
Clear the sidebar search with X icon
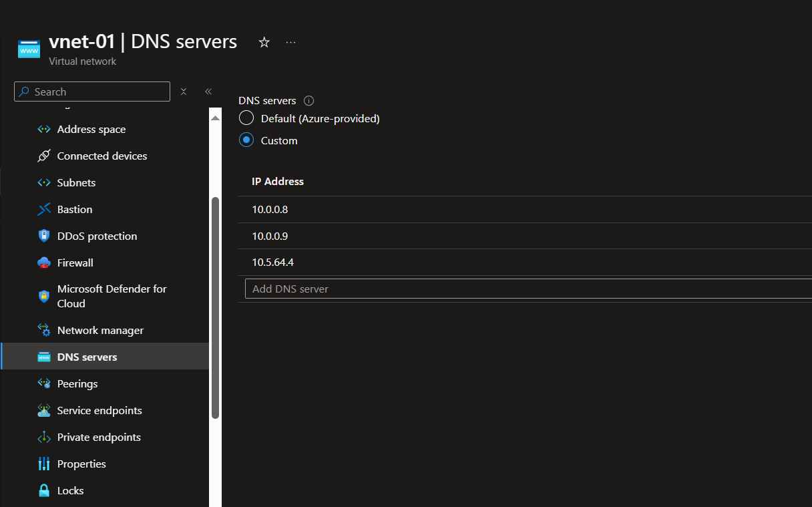tap(184, 92)
